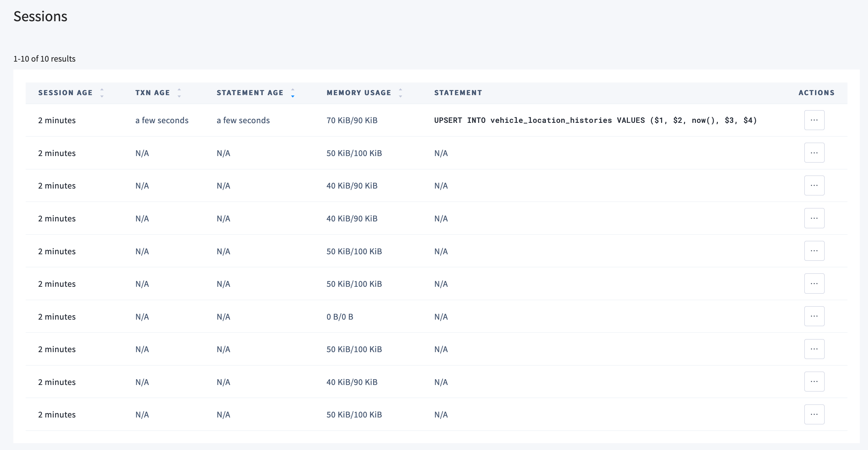Click the Txn Age sort arrows
The width and height of the screenshot is (868, 450).
coord(179,92)
